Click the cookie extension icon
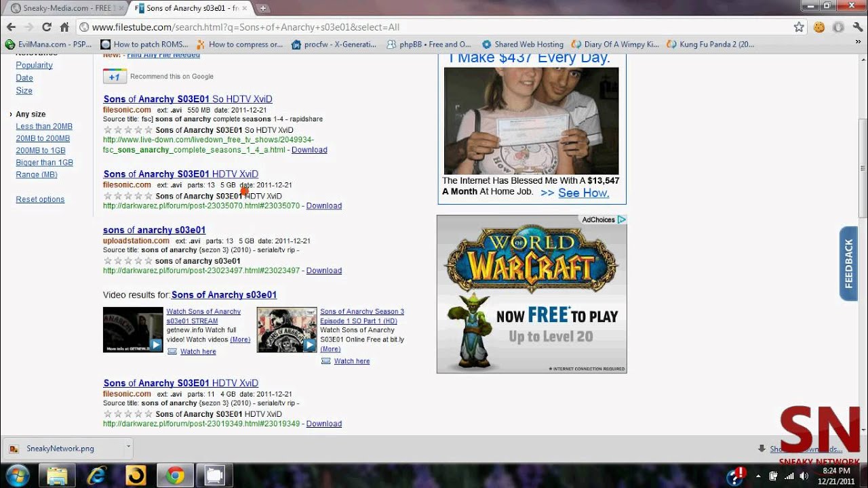868x488 pixels. coord(819,27)
